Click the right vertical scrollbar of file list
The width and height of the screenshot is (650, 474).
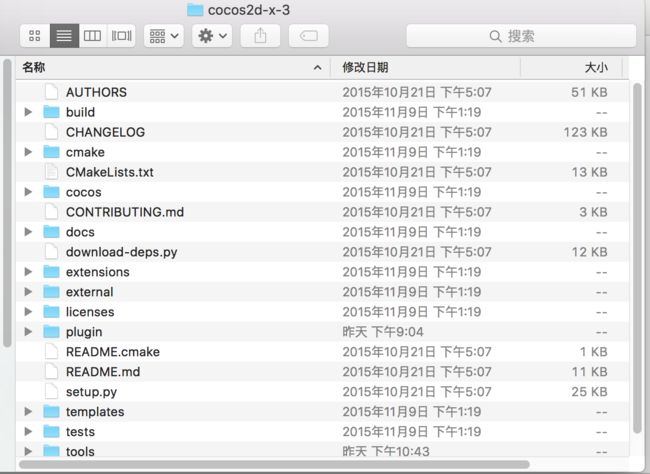638,258
